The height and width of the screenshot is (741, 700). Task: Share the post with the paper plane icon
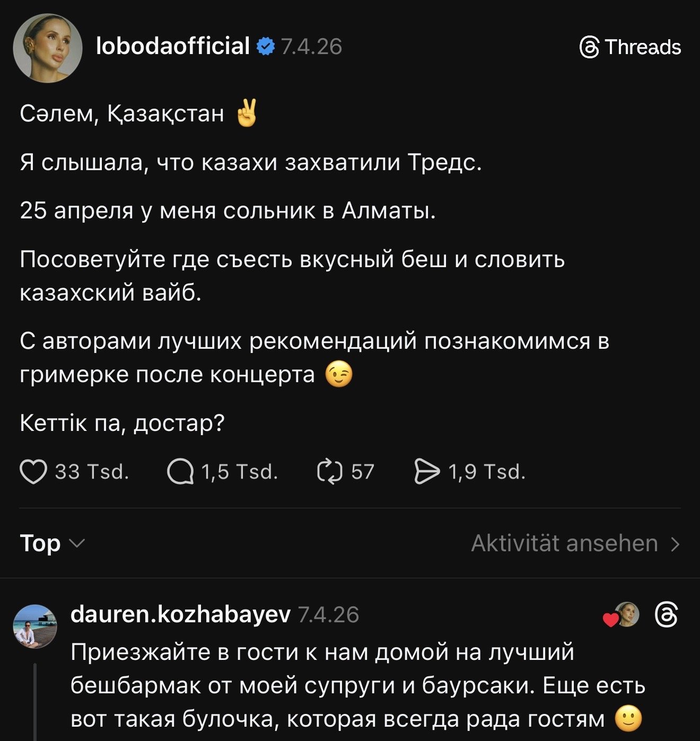tap(427, 472)
